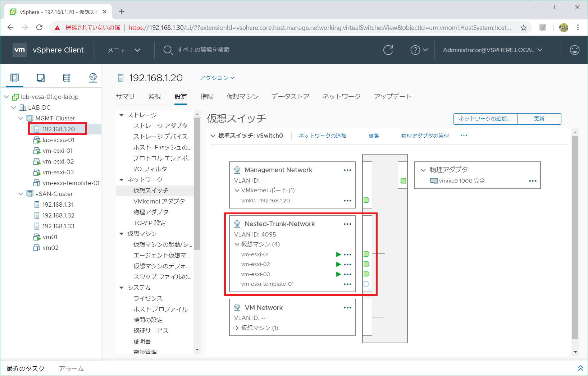Open the Storage inventory view icon
The height and width of the screenshot is (376, 588).
pos(67,78)
